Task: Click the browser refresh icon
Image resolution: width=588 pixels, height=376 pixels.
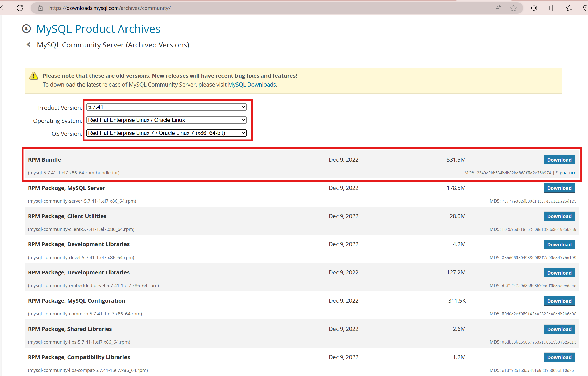Action: point(20,8)
